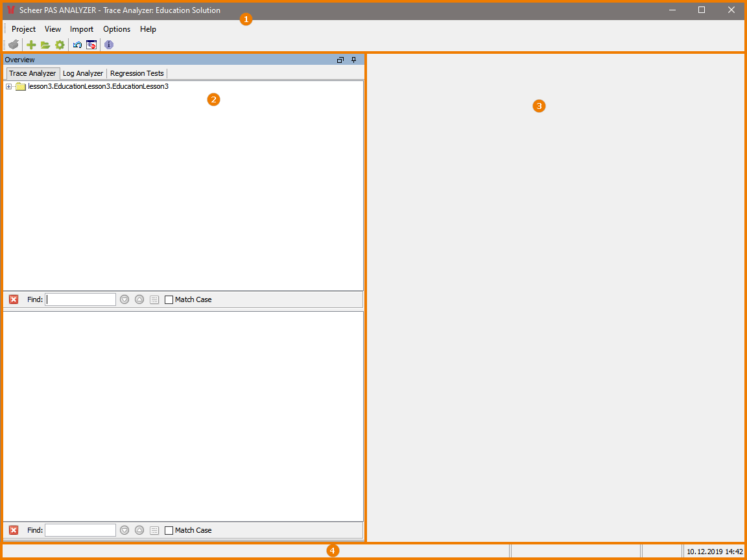Screen dimensions: 747x560
Task: Open a project using the folder icon
Action: coord(45,44)
